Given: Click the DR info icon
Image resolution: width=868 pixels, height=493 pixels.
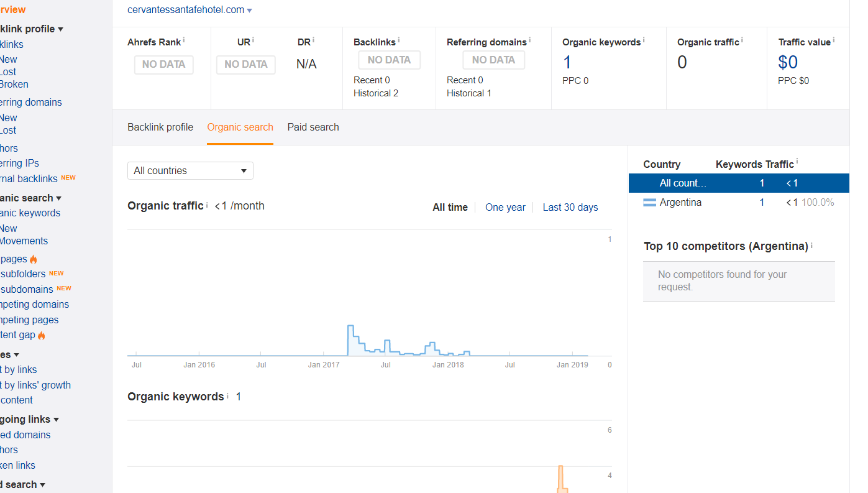Looking at the screenshot, I should 313,40.
